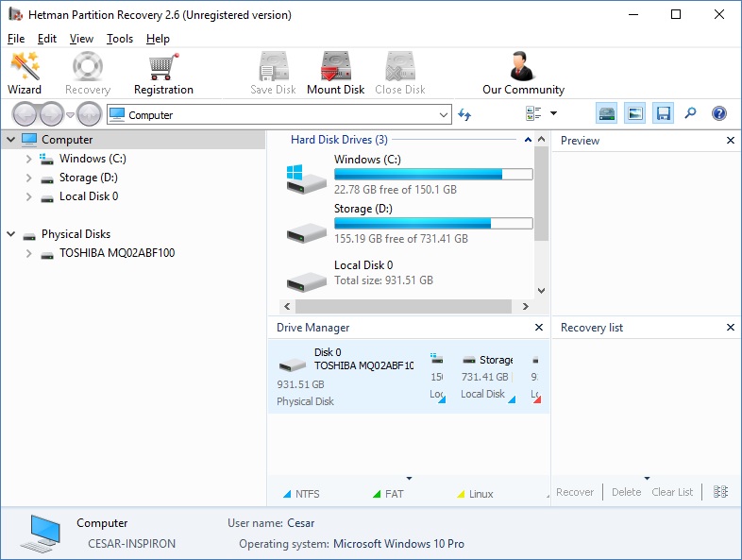Toggle the Preview panel button

click(x=634, y=113)
